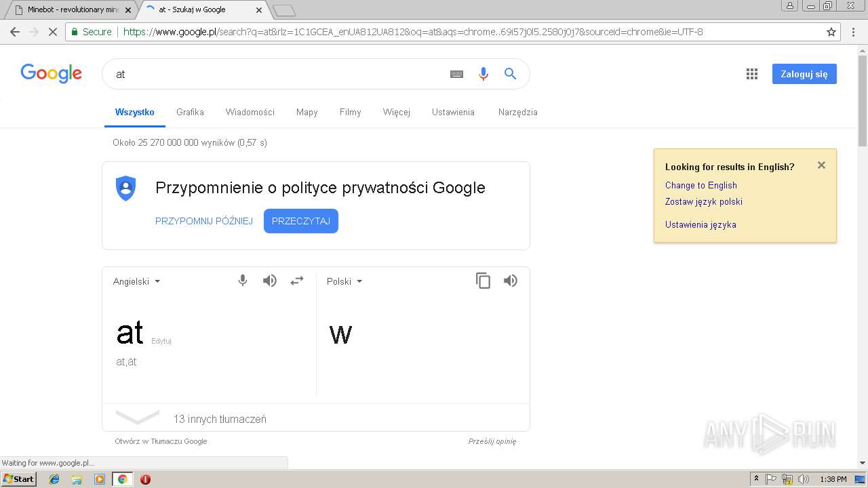Switch to the Grafika tab
Viewport: 868px width, 488px height.
click(x=190, y=112)
